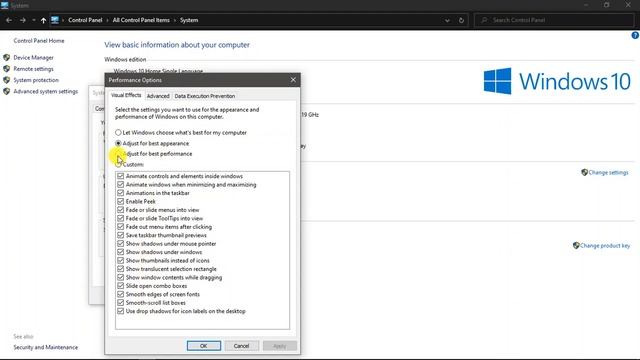The height and width of the screenshot is (360, 640).
Task: Click the shield icon beside Change settings
Action: 584,172
